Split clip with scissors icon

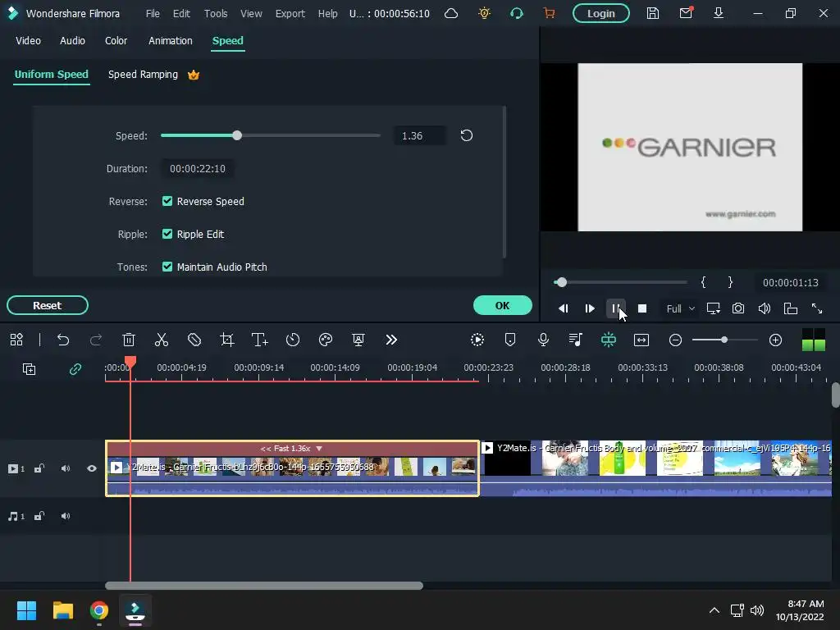(162, 340)
